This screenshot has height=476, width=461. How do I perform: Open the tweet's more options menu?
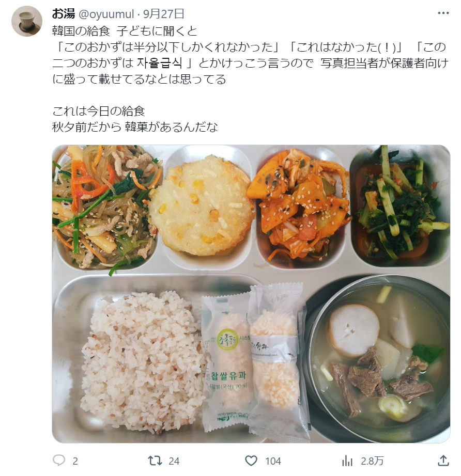443,13
